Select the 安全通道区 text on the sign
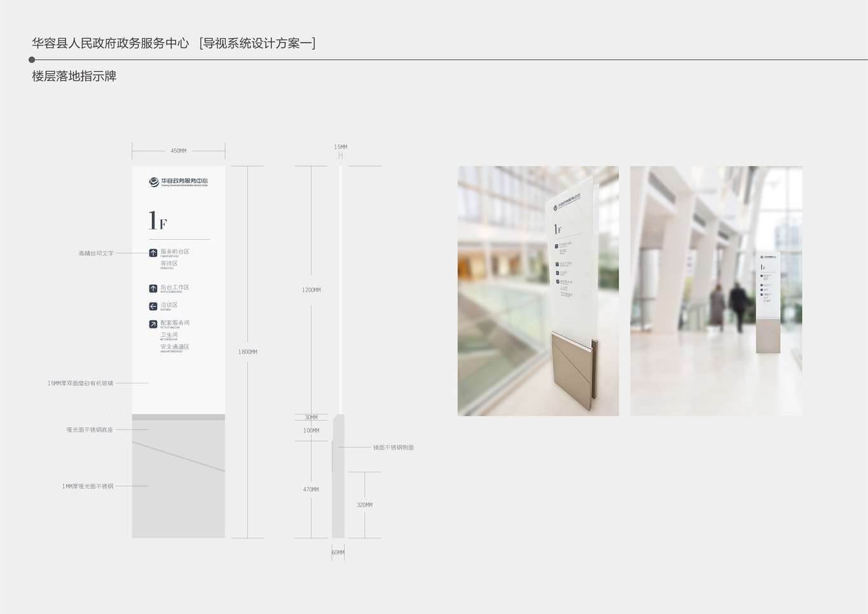The height and width of the screenshot is (614, 868). click(175, 347)
